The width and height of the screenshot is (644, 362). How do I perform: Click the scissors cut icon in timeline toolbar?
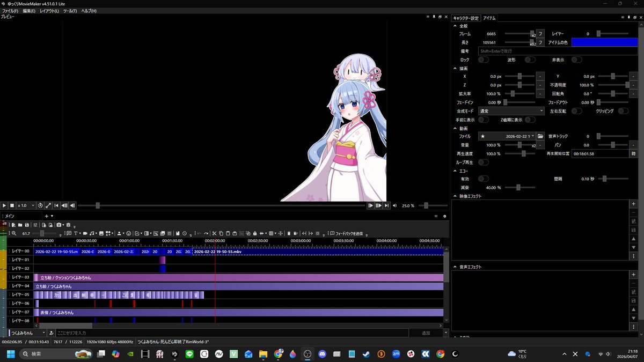coord(214,233)
